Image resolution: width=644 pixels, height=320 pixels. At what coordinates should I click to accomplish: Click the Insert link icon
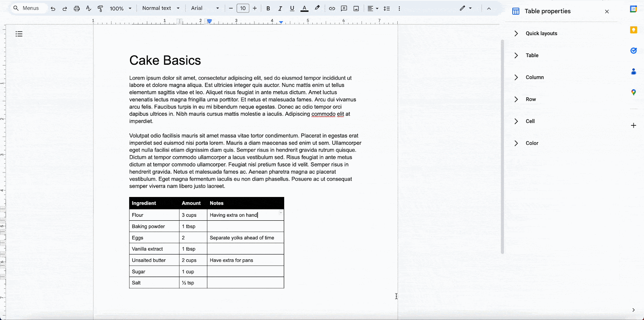(x=332, y=8)
